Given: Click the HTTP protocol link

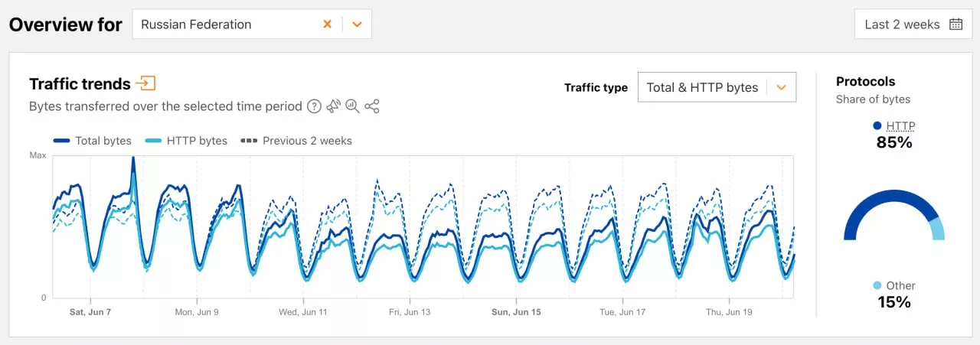Looking at the screenshot, I should click(x=900, y=126).
